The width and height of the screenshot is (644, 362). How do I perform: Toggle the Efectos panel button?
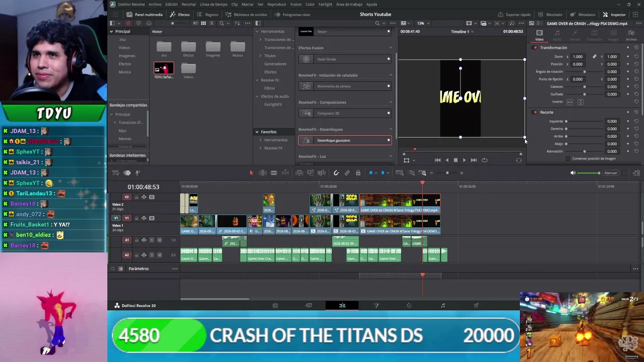pyautogui.click(x=180, y=15)
